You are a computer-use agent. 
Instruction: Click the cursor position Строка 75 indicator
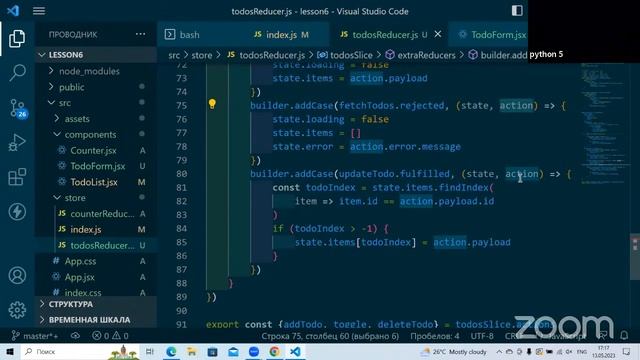[x=330, y=336]
